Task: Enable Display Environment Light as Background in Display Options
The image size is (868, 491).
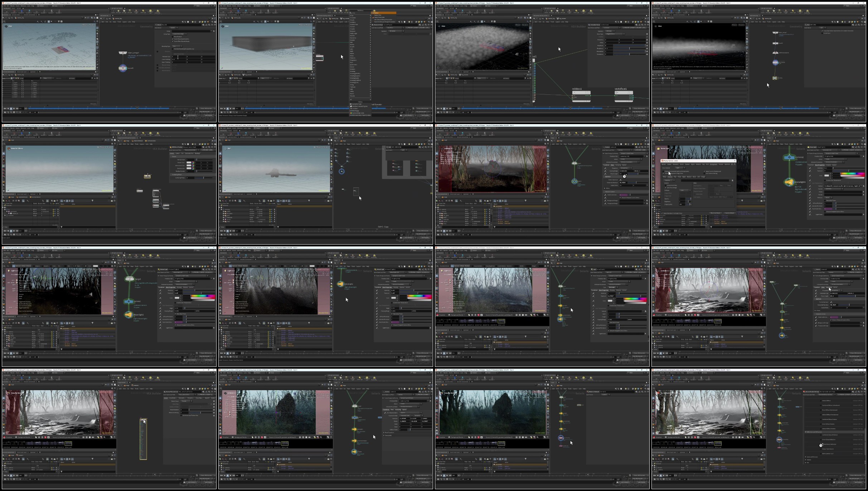Action: [663, 171]
